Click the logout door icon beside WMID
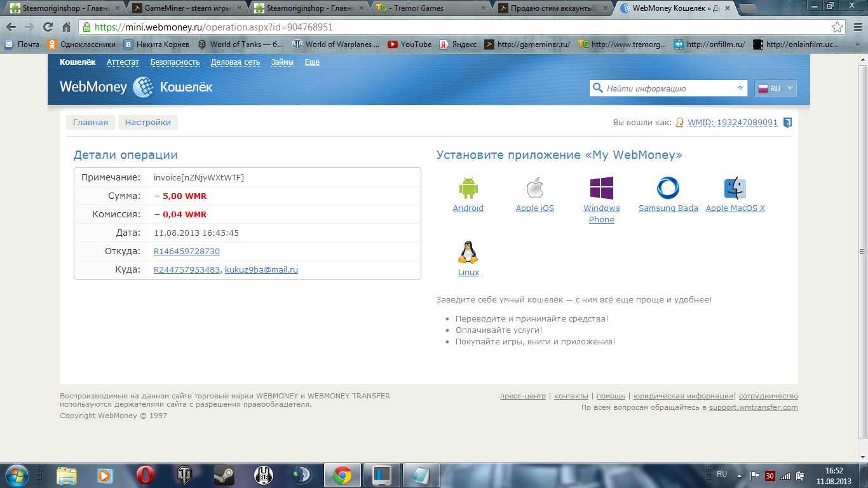 pos(787,123)
